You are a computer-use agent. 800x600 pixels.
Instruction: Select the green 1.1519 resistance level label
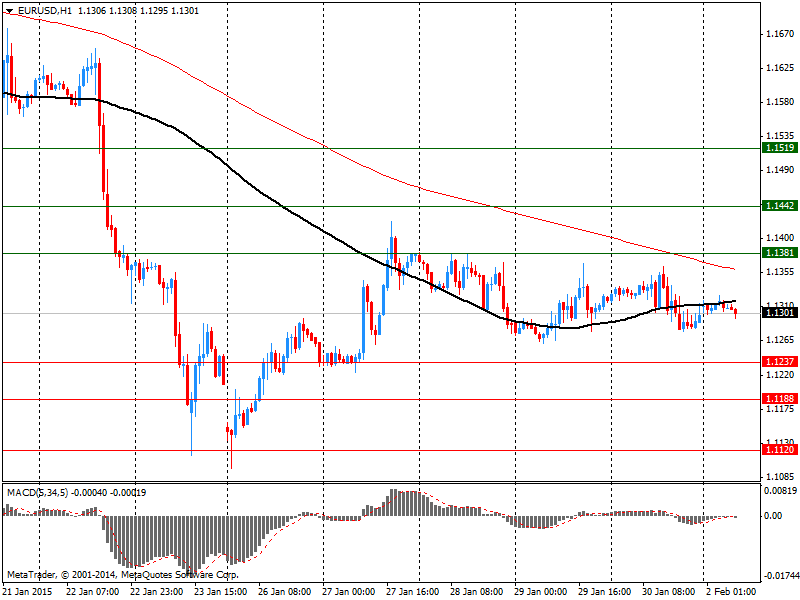pyautogui.click(x=779, y=148)
